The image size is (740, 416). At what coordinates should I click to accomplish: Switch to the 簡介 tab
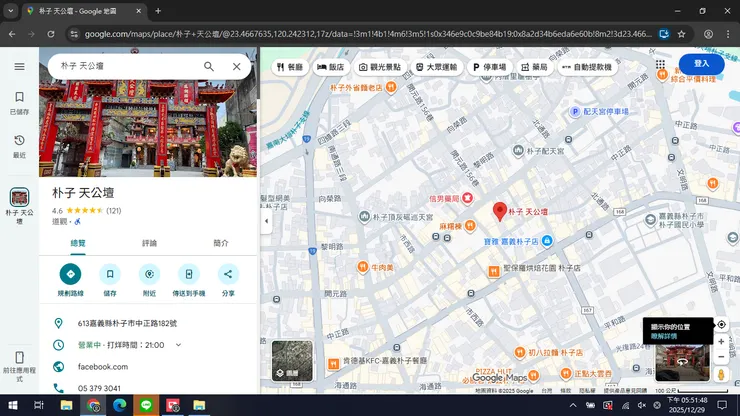click(220, 243)
